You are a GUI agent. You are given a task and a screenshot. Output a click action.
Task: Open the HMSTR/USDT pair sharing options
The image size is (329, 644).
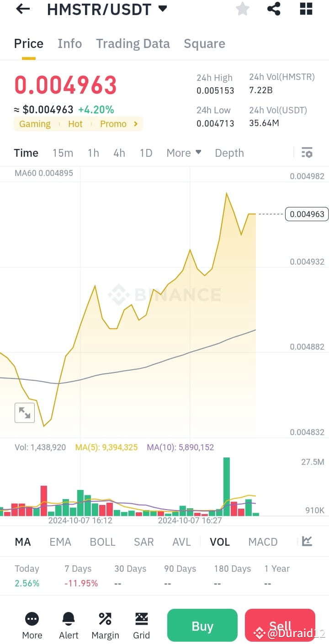[x=274, y=9]
